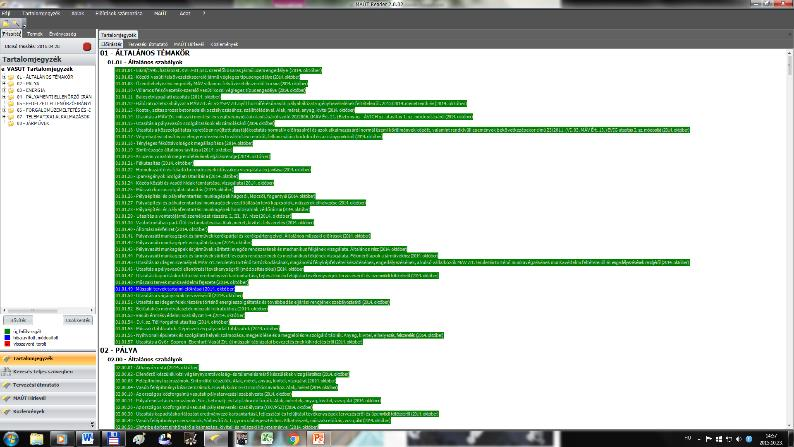Image resolution: width=794 pixels, height=447 pixels.
Task: Open Excel from the taskbar
Action: pos(267,438)
